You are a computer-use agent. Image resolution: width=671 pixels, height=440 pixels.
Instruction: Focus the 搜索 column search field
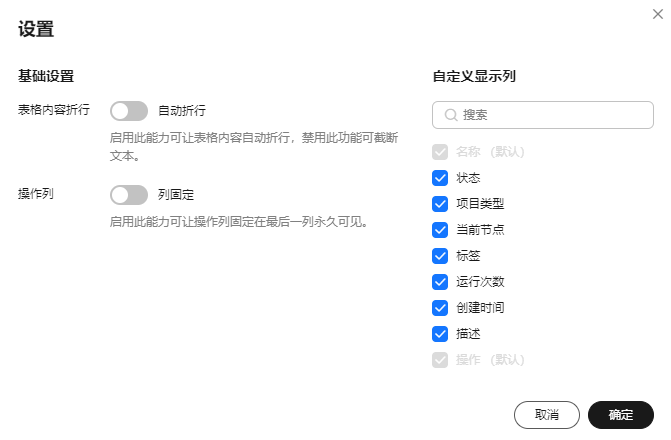[x=543, y=115]
